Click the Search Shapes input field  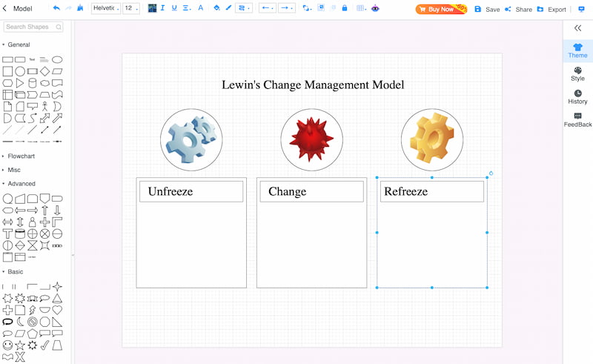(33, 27)
